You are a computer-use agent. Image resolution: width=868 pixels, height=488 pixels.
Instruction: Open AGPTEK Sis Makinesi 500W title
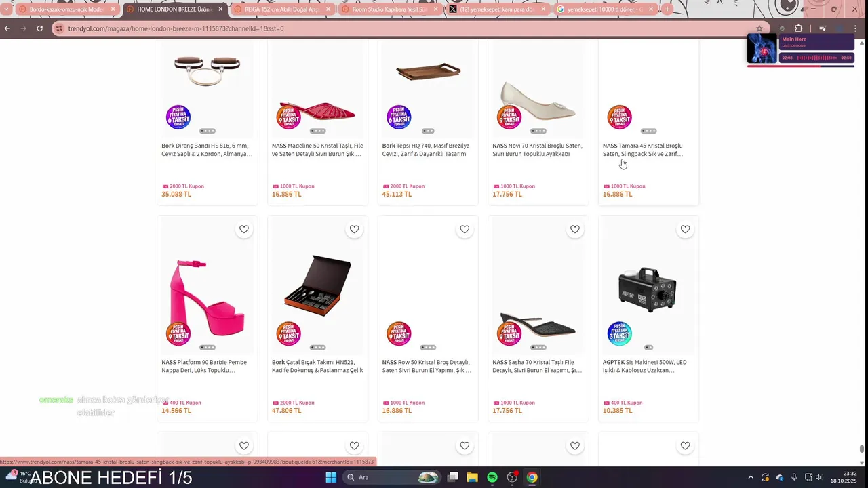coord(645,366)
